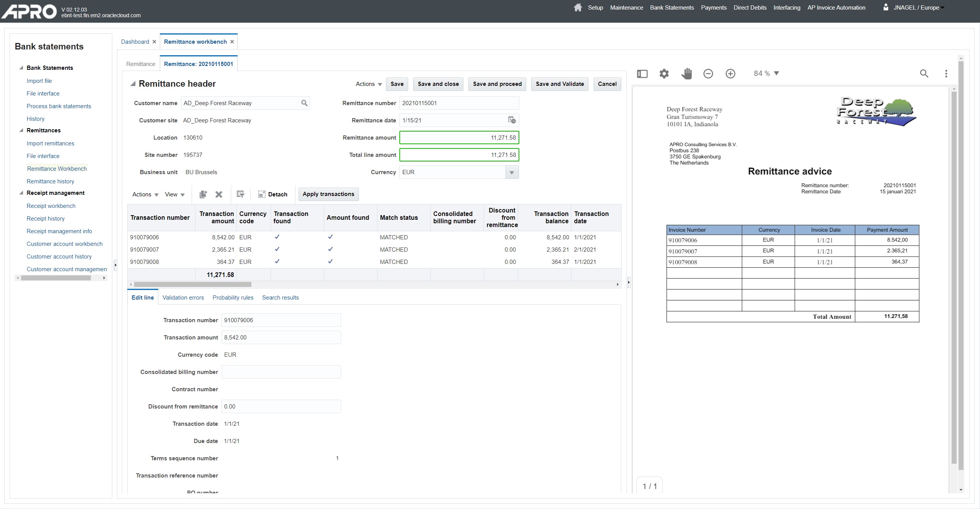The width and height of the screenshot is (980, 509).
Task: Collapse the Remittance header section
Action: pos(133,84)
